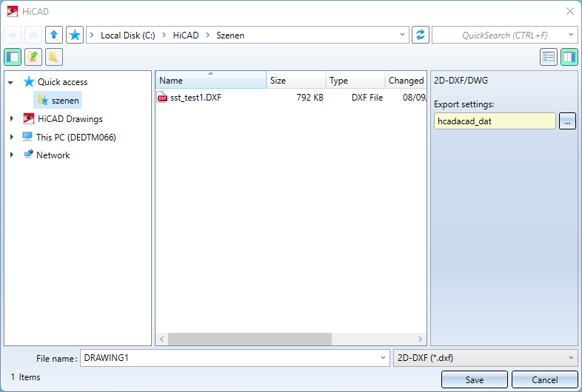Expand the chevron before HiCAD breadcrumb
582x392 pixels.
(x=164, y=36)
